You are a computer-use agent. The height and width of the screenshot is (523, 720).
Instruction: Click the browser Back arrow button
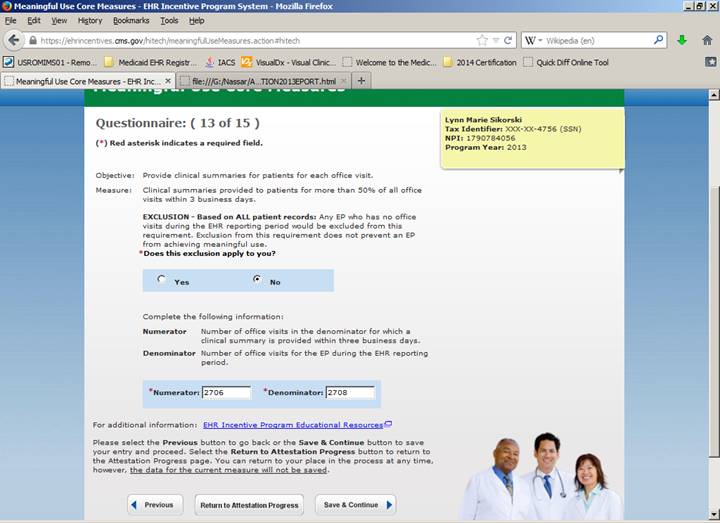coord(13,40)
